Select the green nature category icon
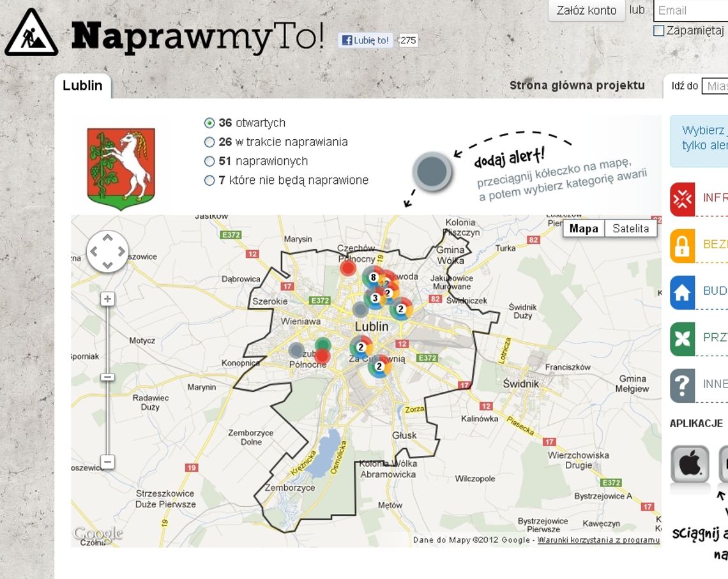 tap(683, 339)
